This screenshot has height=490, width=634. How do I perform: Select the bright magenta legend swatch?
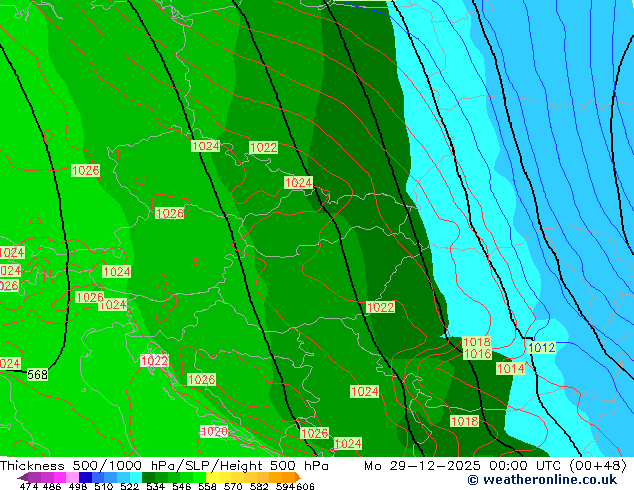pyautogui.click(x=60, y=477)
